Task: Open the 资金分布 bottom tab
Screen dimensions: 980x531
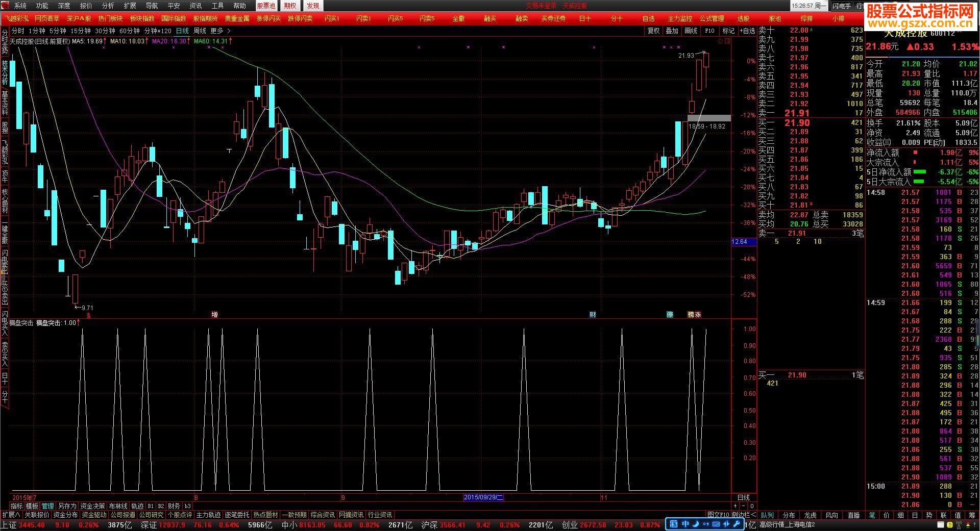Action: 65,515
